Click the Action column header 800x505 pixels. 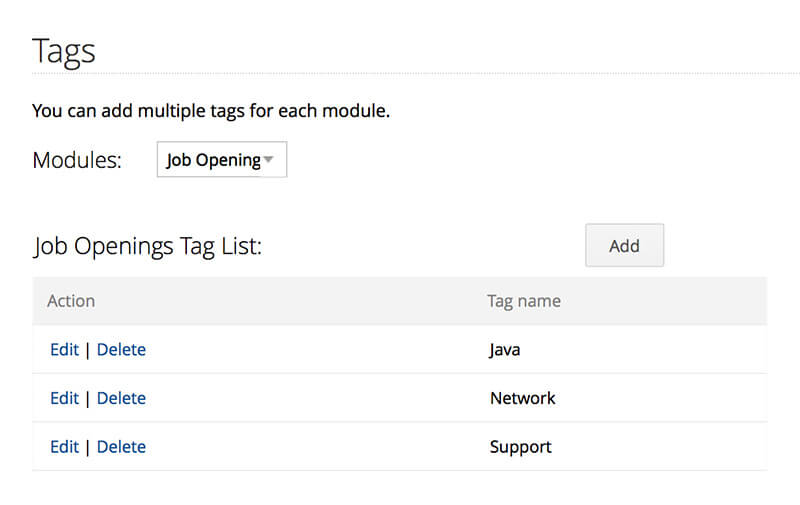71,301
